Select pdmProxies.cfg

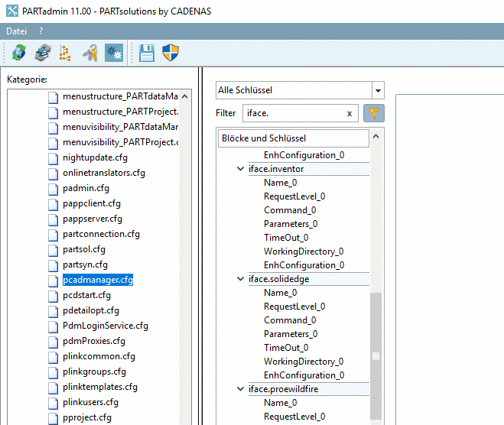[x=94, y=341]
